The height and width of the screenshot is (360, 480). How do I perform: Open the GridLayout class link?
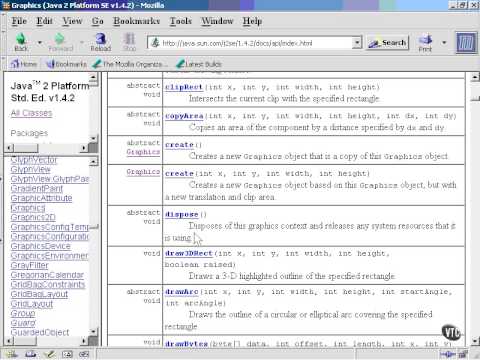[x=32, y=304]
